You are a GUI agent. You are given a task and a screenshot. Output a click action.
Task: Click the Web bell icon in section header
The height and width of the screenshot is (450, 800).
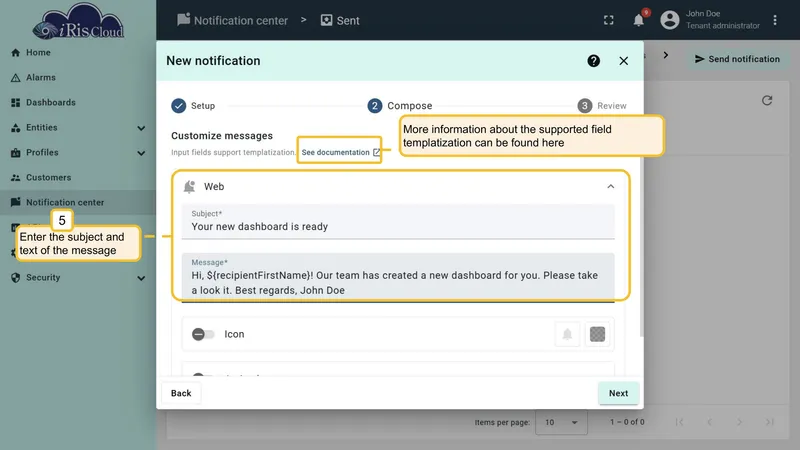click(189, 187)
